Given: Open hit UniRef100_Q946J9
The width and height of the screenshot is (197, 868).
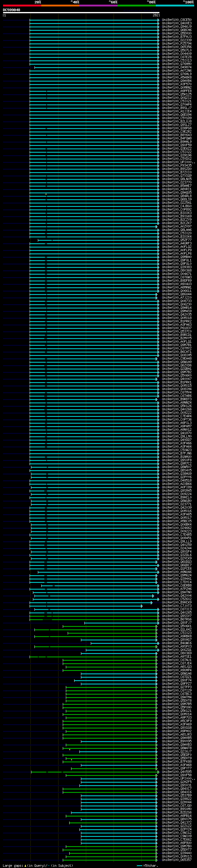Looking at the screenshot, I should [177, 26].
